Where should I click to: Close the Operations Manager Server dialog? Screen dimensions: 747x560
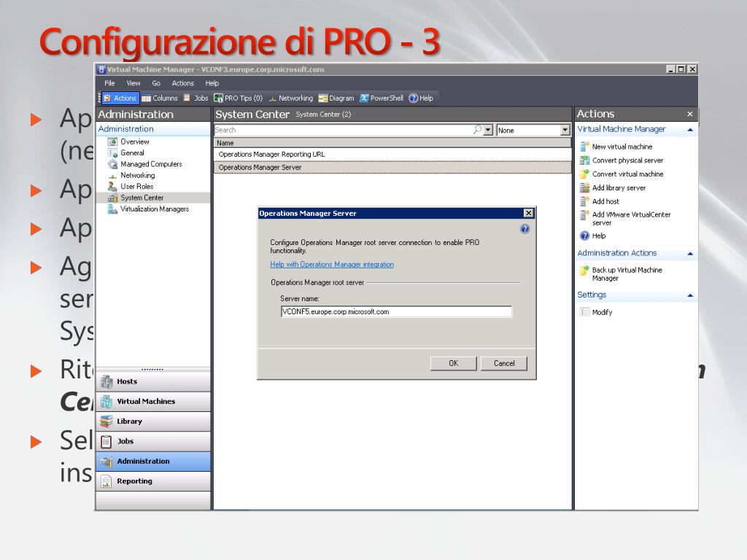pyautogui.click(x=528, y=214)
